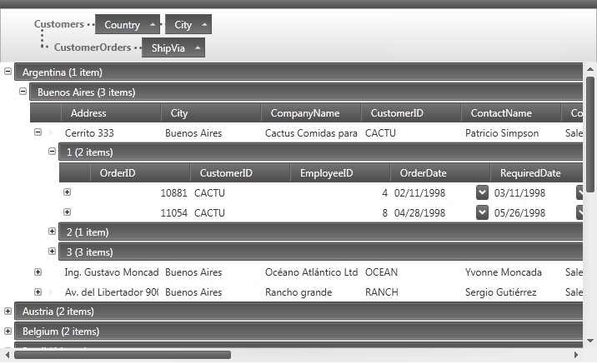Collapse the Buenos Aires group
Viewport: 597px width, 364px height.
[x=23, y=92]
